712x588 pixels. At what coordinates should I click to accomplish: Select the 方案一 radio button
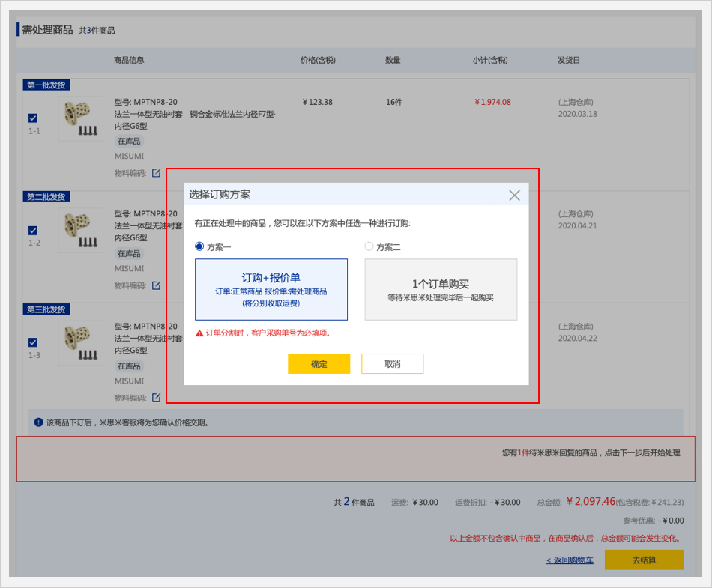coord(199,246)
